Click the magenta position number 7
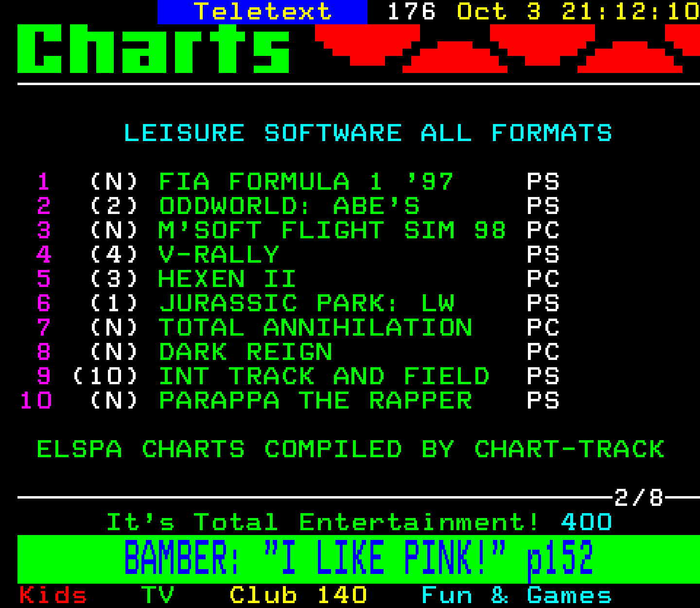 click(x=44, y=328)
